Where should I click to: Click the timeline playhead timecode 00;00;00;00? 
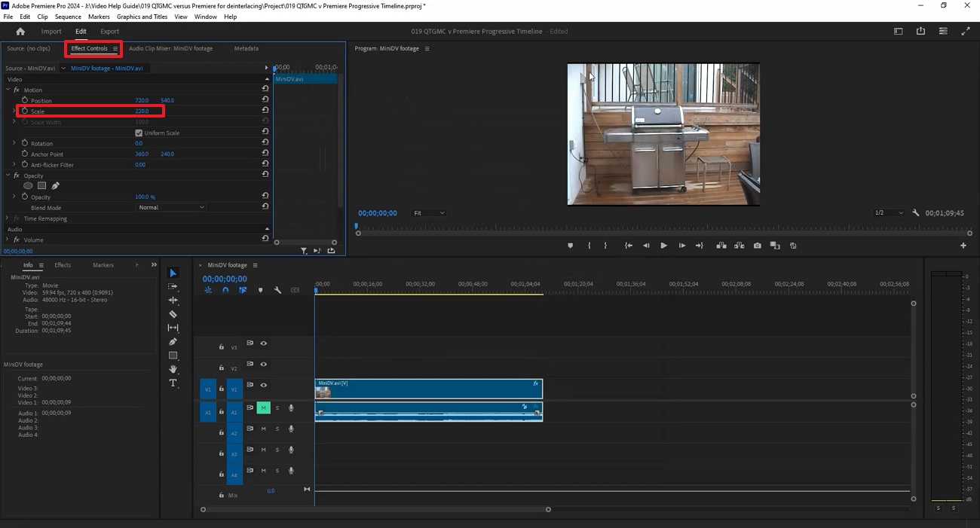click(225, 279)
